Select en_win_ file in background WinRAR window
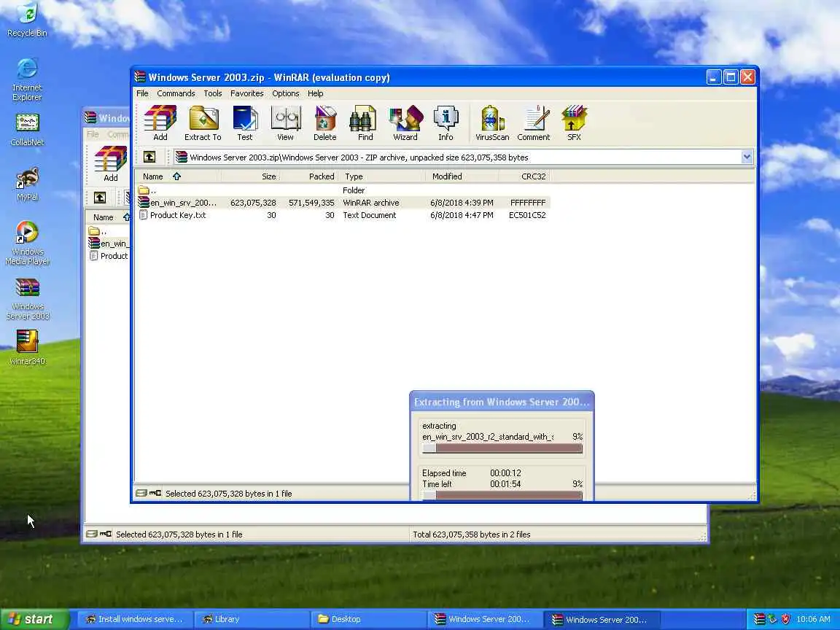The height and width of the screenshot is (630, 840). pos(109,244)
